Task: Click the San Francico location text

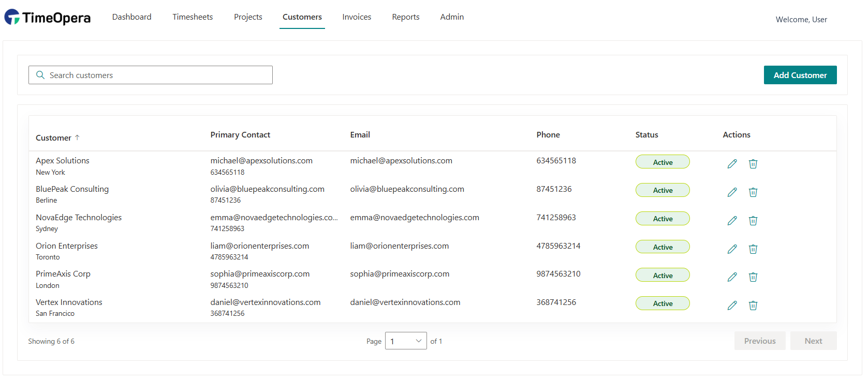Action: (55, 314)
